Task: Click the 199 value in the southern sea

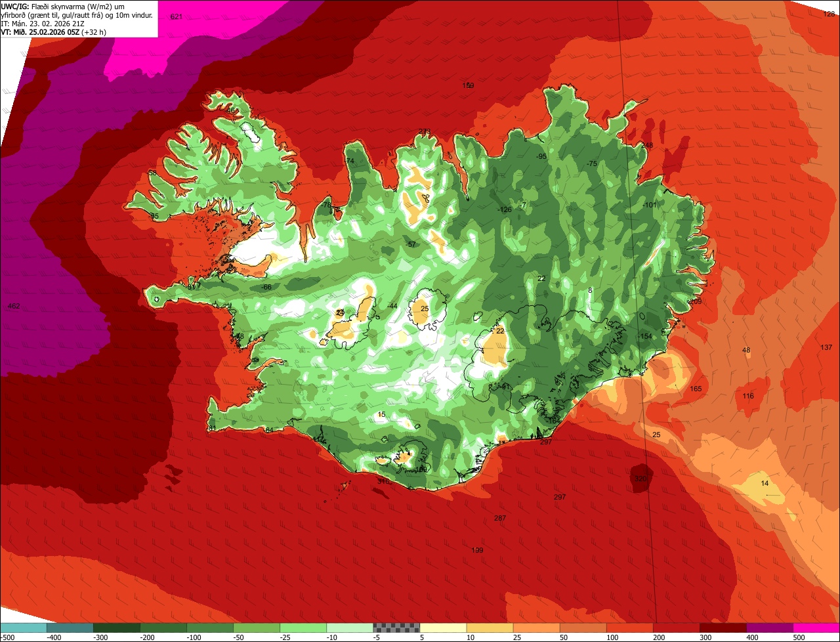Action: pos(478,550)
